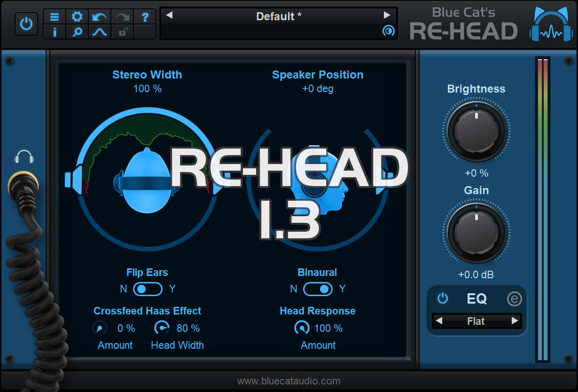
Task: Adjust the Head Width mini knob
Action: tap(162, 328)
